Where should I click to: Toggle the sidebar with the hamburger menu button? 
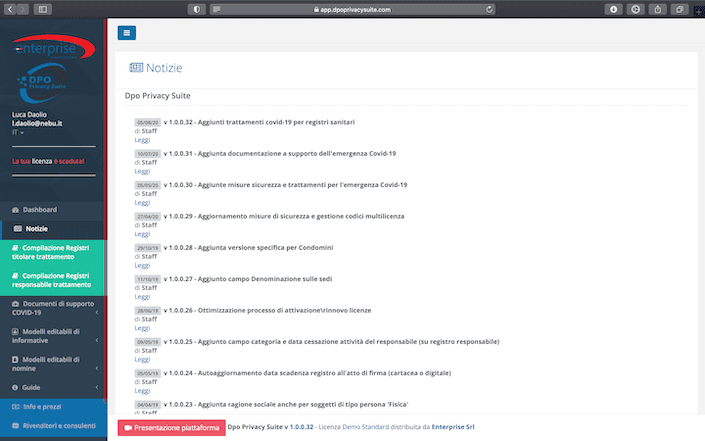[x=127, y=33]
